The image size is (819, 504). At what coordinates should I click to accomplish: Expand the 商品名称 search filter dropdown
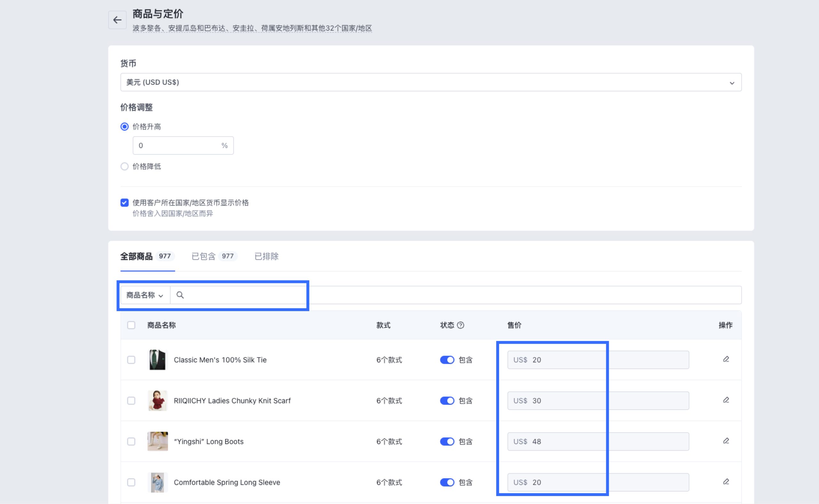[x=145, y=295]
